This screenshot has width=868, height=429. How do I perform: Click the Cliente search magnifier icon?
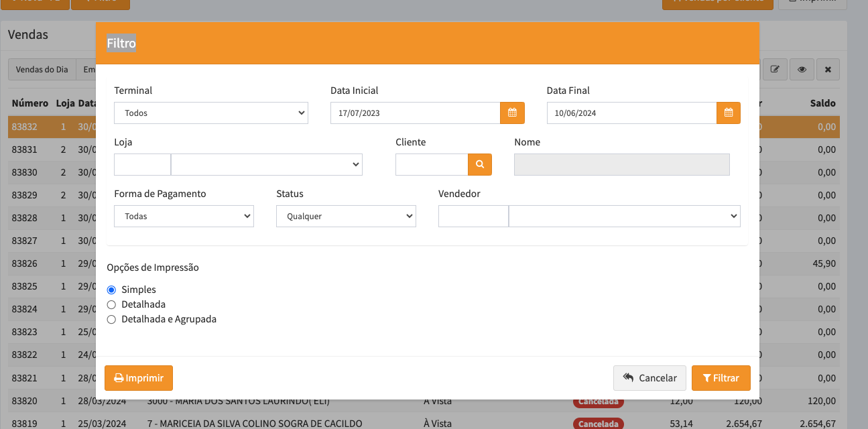click(x=480, y=165)
